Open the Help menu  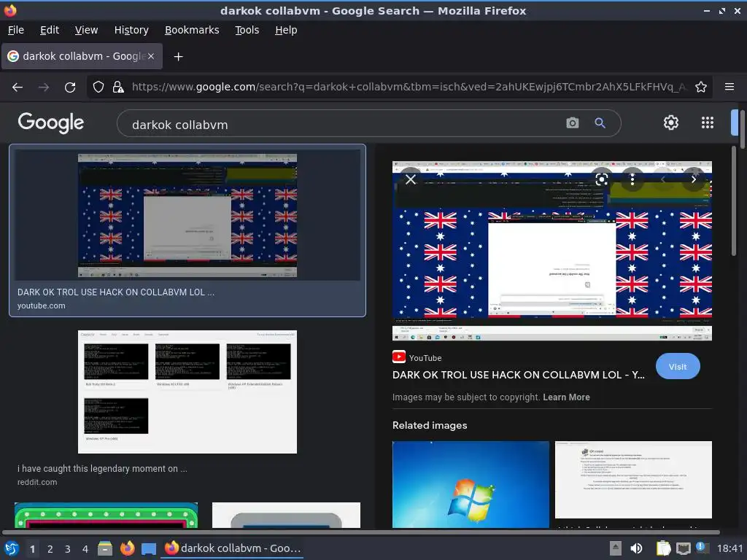coord(286,30)
